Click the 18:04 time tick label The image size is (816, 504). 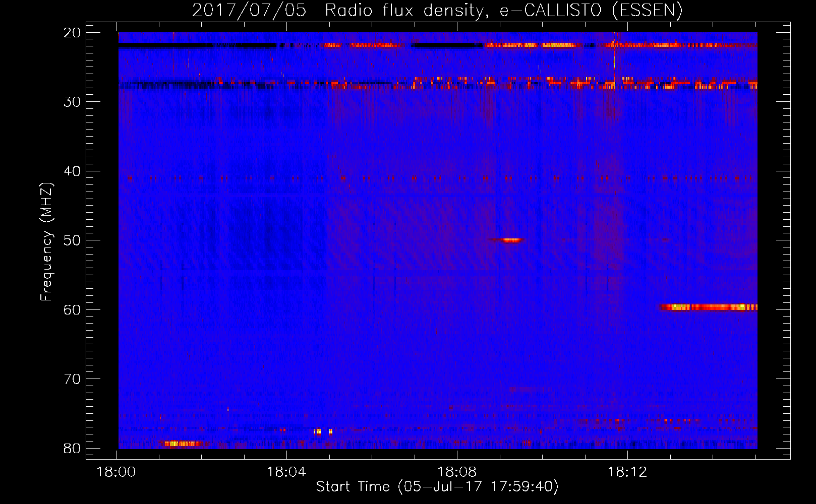(286, 472)
